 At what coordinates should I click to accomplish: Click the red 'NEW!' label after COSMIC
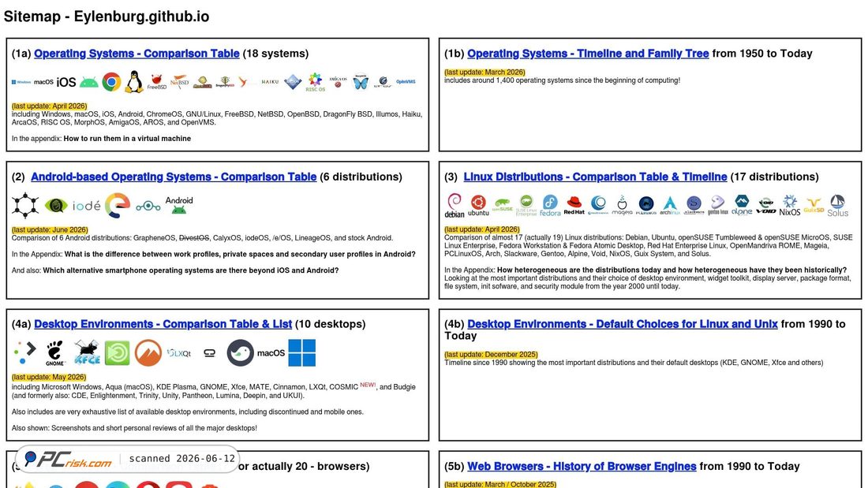368,385
